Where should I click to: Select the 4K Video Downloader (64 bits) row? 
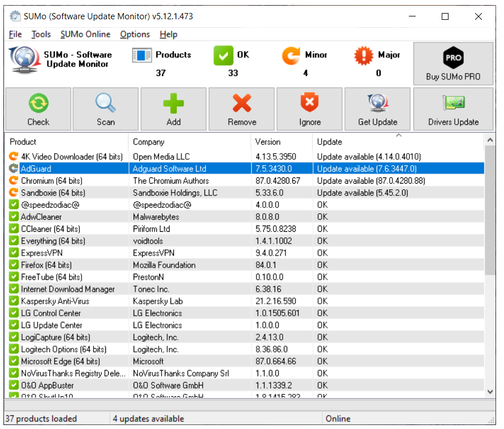point(245,156)
